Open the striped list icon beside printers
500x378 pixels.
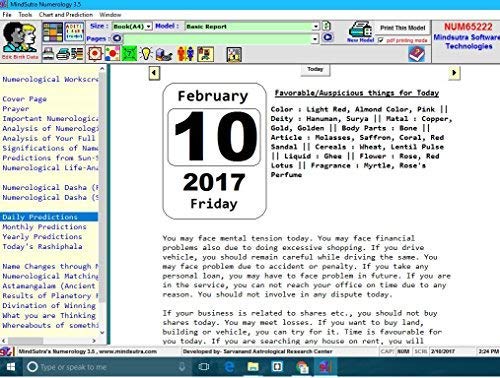tap(77, 54)
